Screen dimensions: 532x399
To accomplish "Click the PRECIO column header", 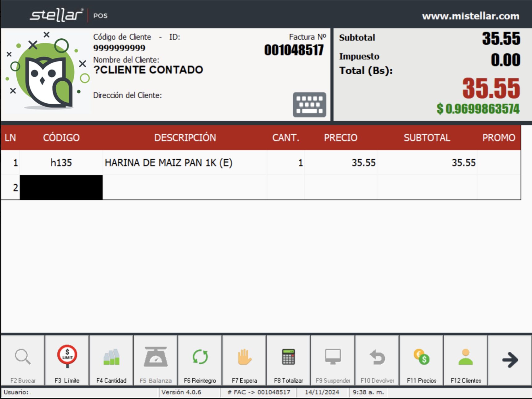I will pos(341,138).
